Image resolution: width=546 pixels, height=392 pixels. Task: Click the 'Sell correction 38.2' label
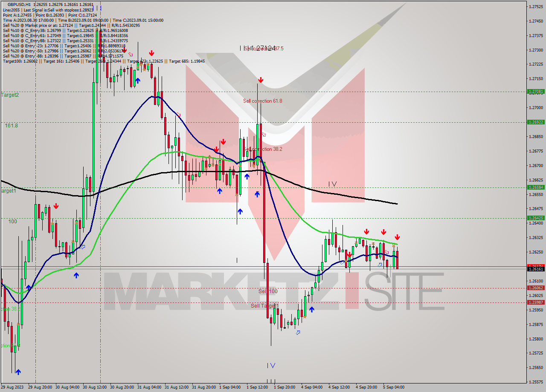point(264,149)
